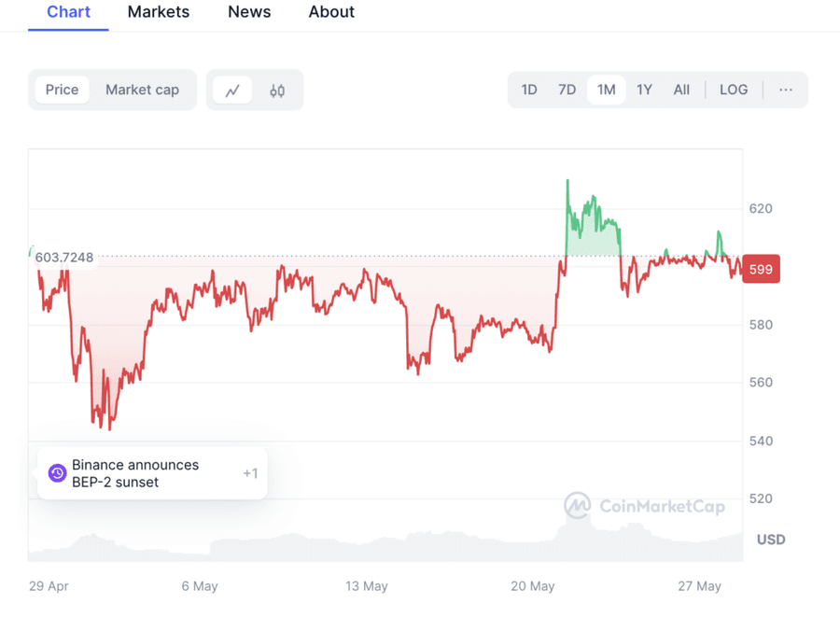Screen dimensions: 840x617
Task: Select the 1D timeframe
Action: tap(529, 89)
